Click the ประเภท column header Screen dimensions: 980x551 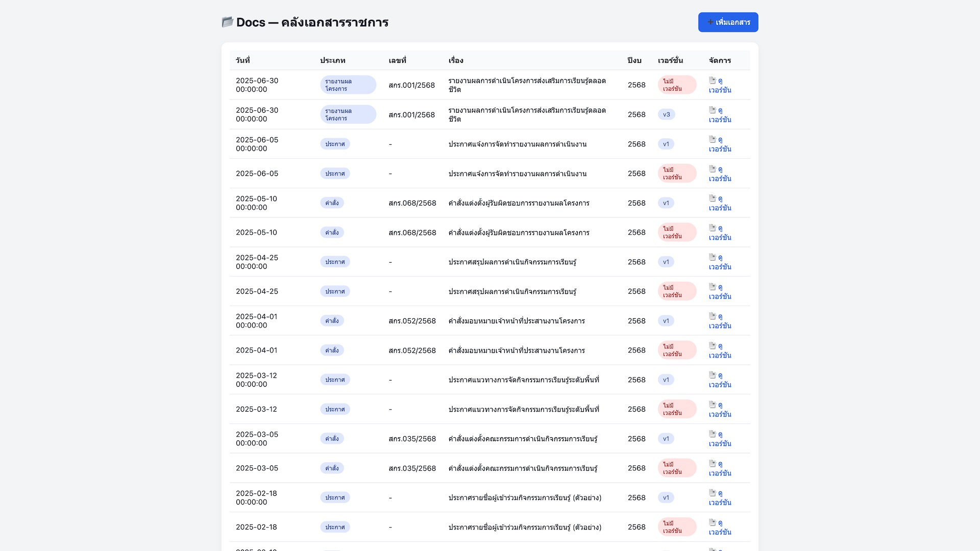pyautogui.click(x=332, y=60)
